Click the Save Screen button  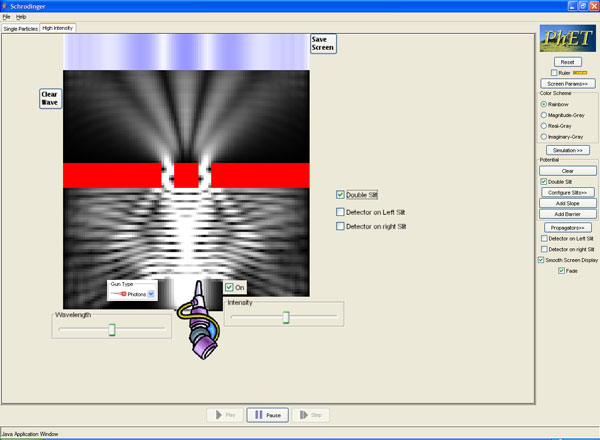(323, 44)
